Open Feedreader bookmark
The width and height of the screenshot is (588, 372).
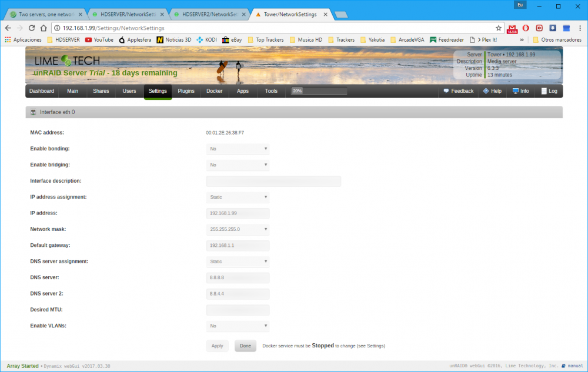447,40
